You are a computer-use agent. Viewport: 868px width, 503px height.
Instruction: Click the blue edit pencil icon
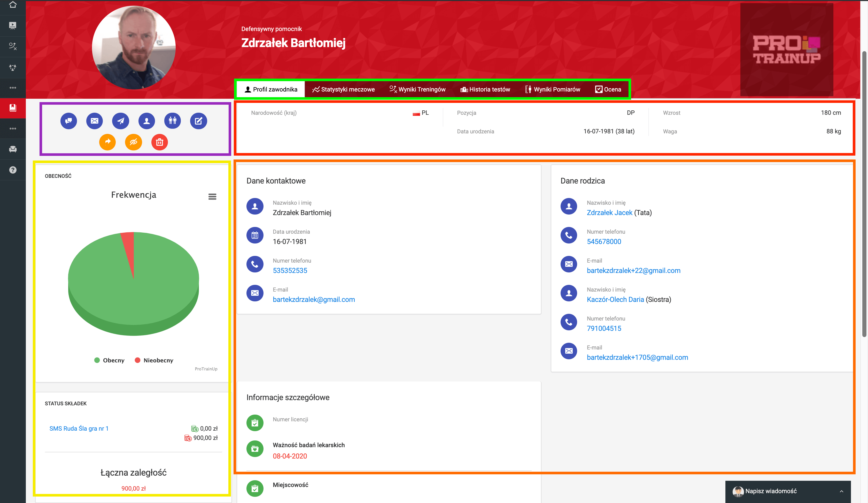[x=198, y=121]
